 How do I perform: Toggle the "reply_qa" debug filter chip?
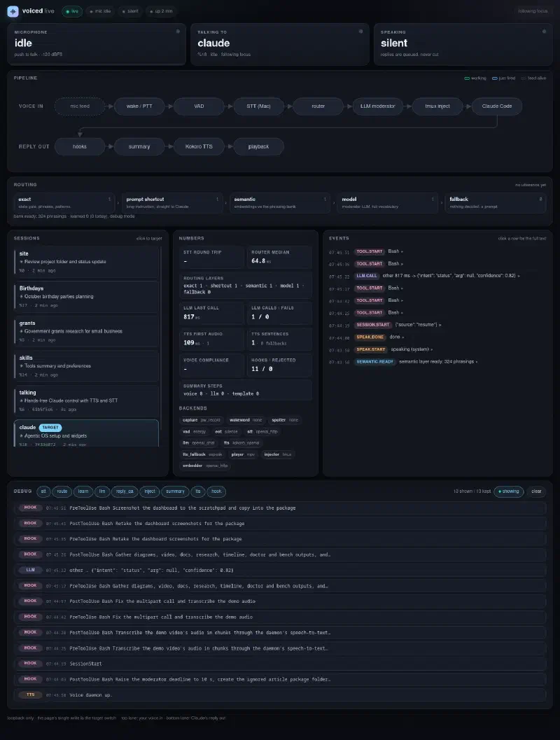[125, 491]
